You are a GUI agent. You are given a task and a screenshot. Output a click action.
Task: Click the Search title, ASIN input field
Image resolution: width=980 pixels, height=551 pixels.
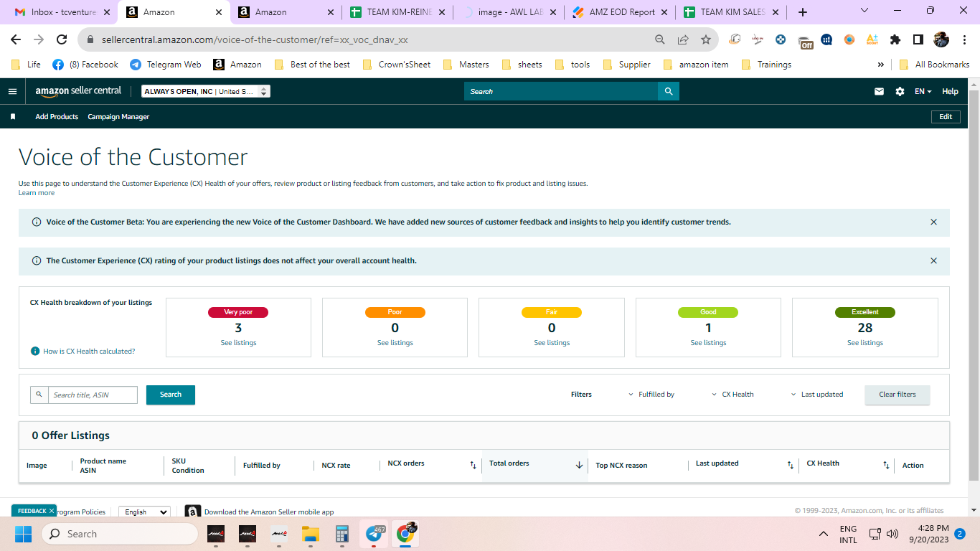93,395
